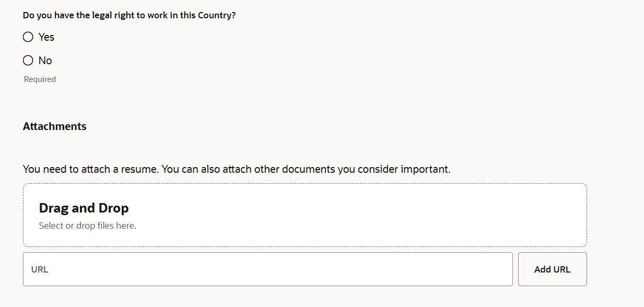This screenshot has height=307, width=644.
Task: Click the resume attachment instructions text
Action: pos(237,169)
